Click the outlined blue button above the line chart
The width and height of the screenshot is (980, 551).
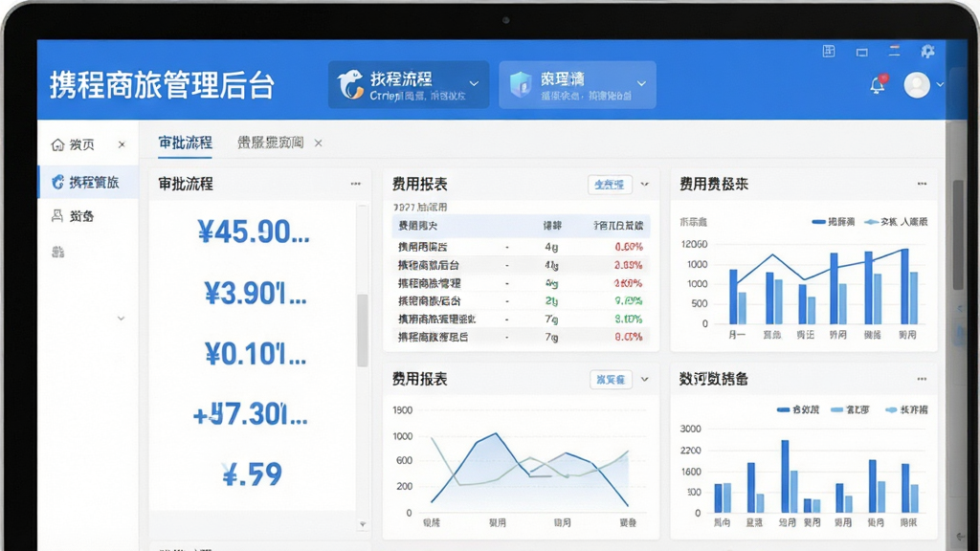611,379
